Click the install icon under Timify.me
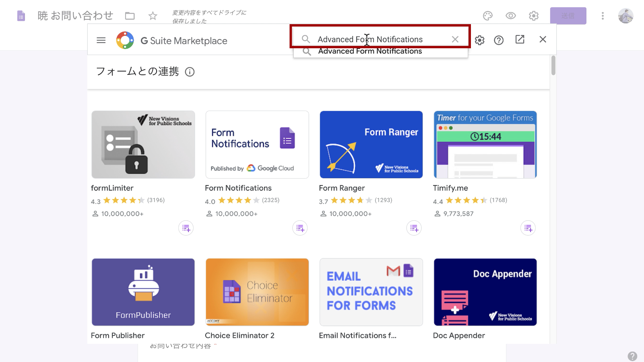Image resolution: width=644 pixels, height=362 pixels. tap(528, 228)
